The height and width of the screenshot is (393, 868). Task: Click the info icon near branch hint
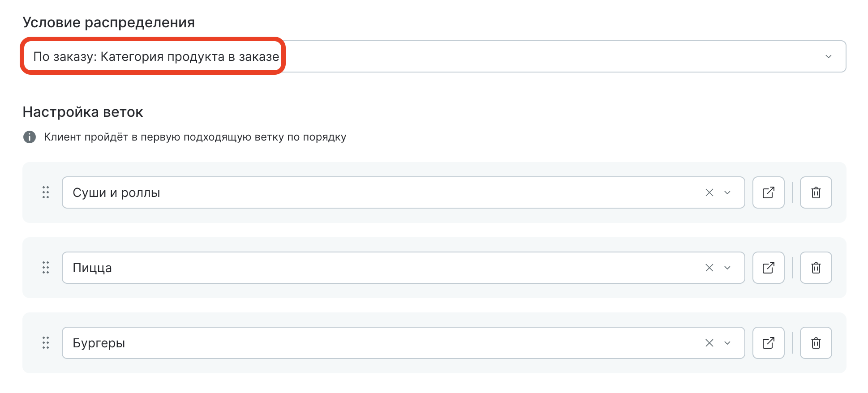30,137
